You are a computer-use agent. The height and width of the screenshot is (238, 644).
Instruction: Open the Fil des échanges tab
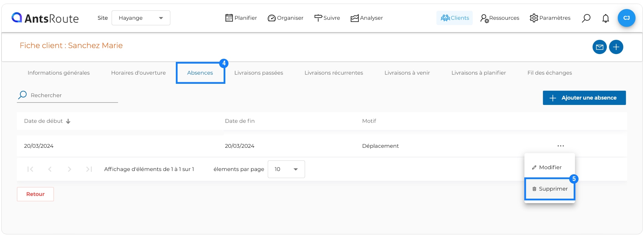pos(550,73)
